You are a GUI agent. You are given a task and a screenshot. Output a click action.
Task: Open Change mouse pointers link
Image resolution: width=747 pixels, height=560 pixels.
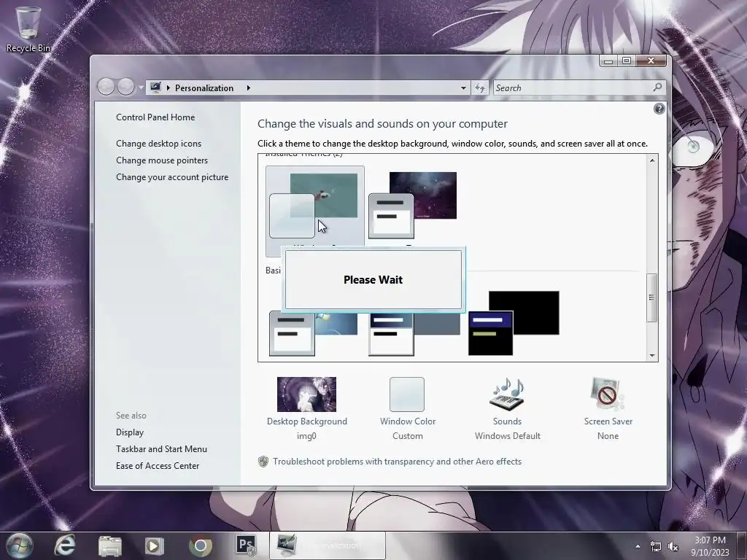click(162, 160)
